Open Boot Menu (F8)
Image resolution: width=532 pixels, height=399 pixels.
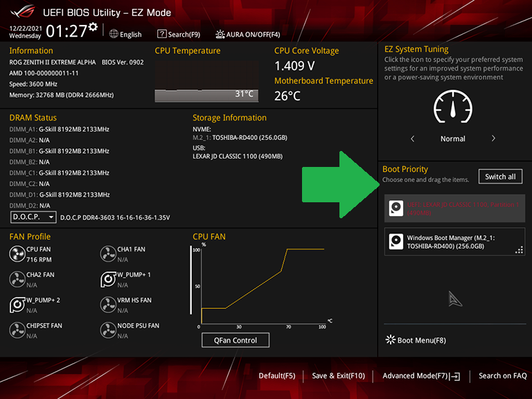[x=416, y=340]
